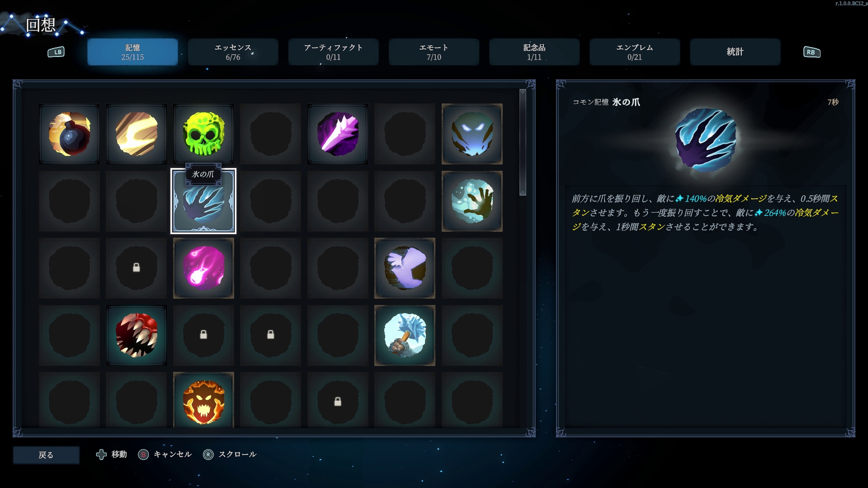Select the green skull memory icon
Image resolution: width=868 pixels, height=488 pixels.
point(203,134)
